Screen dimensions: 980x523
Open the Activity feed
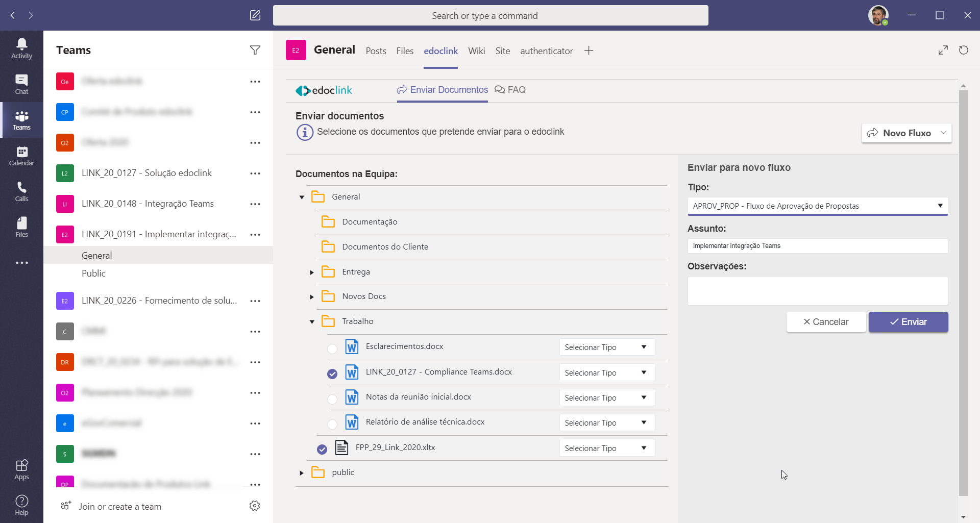[21, 48]
